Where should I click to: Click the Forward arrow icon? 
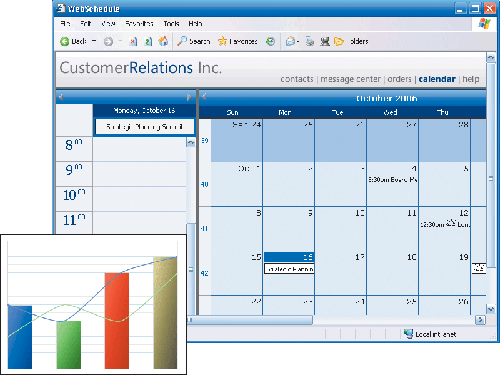pyautogui.click(x=108, y=41)
